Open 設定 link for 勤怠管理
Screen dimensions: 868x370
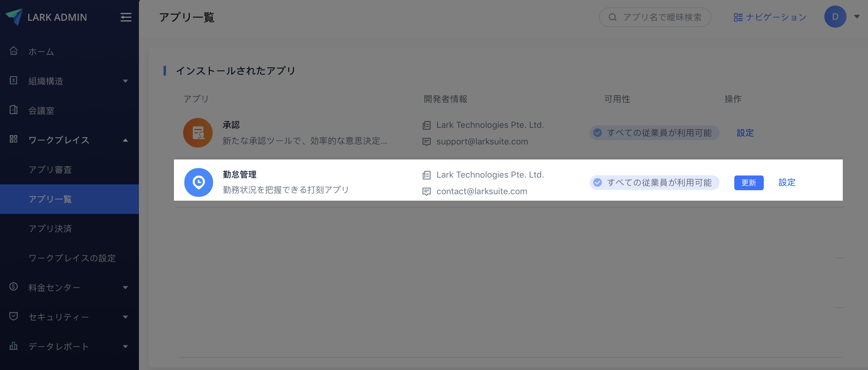[787, 182]
